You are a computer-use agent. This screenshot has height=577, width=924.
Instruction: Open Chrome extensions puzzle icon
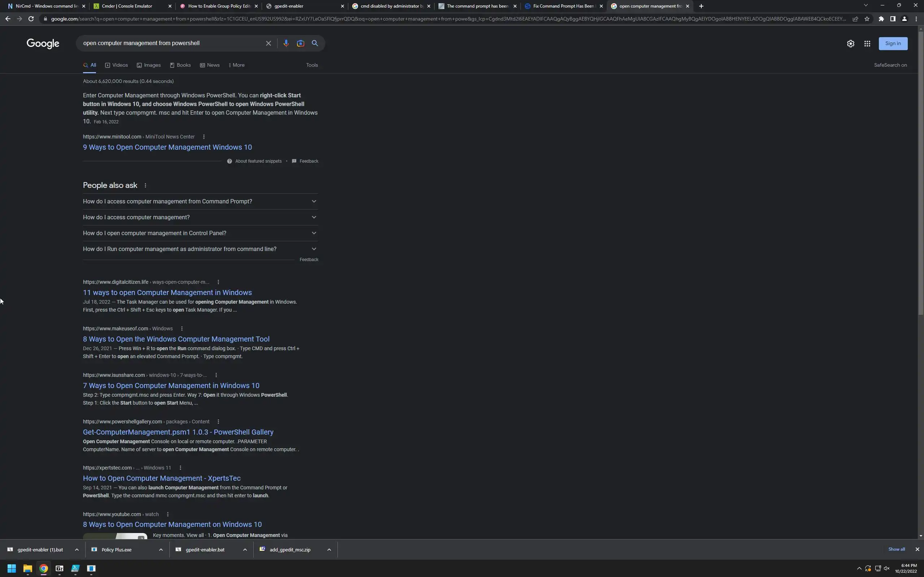coord(881,19)
